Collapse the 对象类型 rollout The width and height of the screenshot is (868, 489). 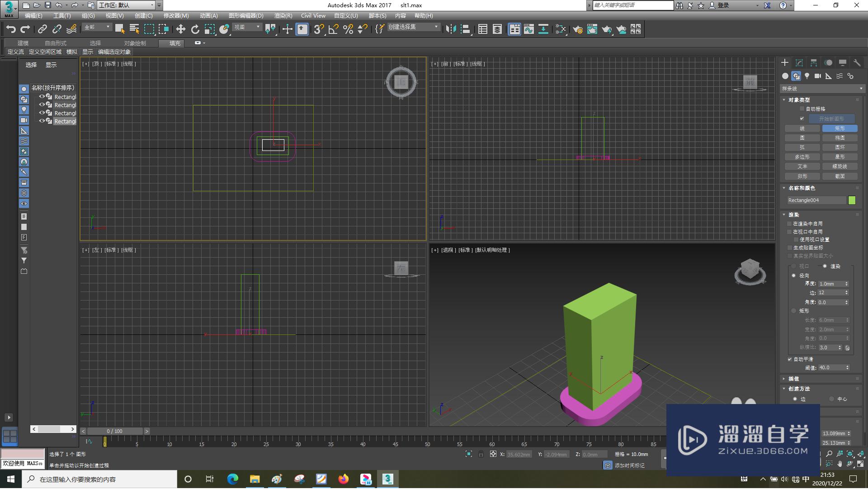click(x=799, y=100)
